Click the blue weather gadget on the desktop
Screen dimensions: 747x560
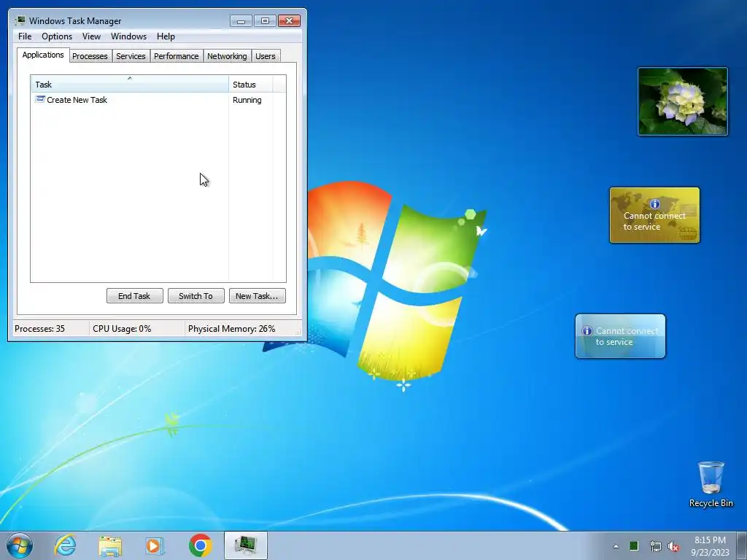point(620,336)
